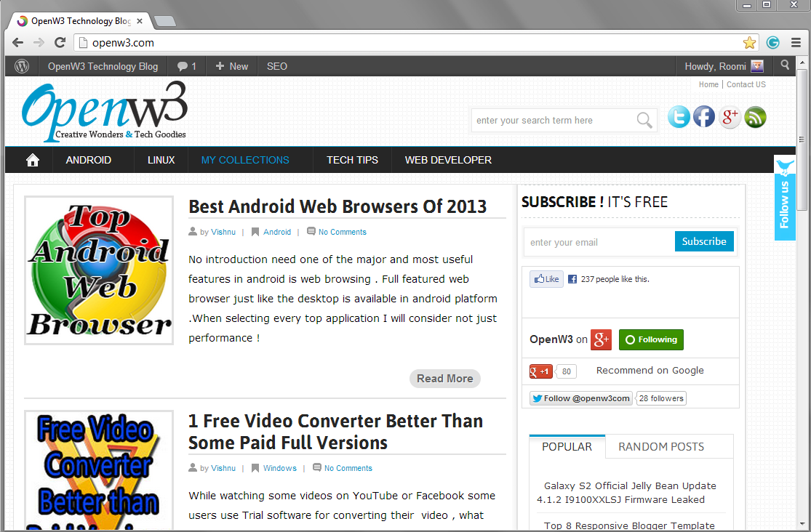811x532 pixels.
Task: Open the Facebook social icon in header
Action: pos(704,117)
